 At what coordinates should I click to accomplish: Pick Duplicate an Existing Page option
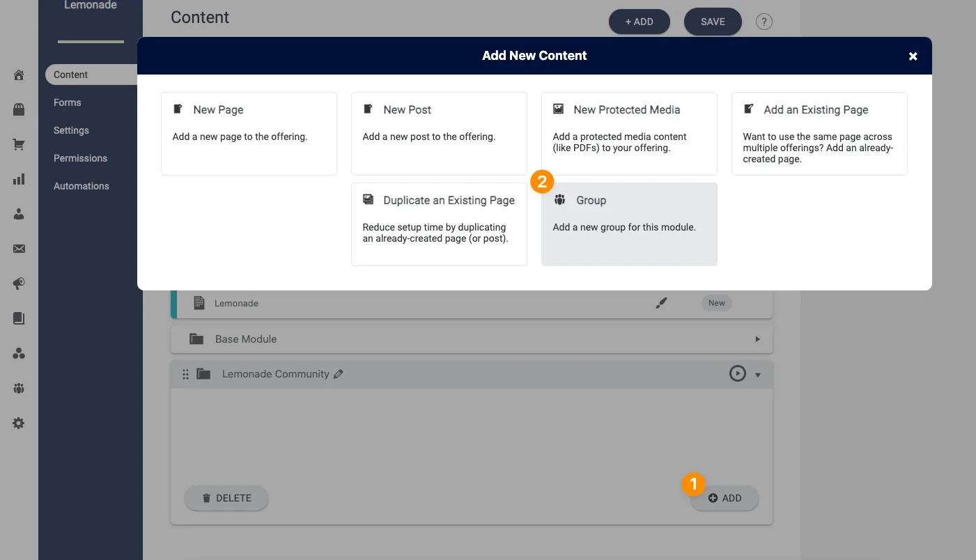[439, 224]
